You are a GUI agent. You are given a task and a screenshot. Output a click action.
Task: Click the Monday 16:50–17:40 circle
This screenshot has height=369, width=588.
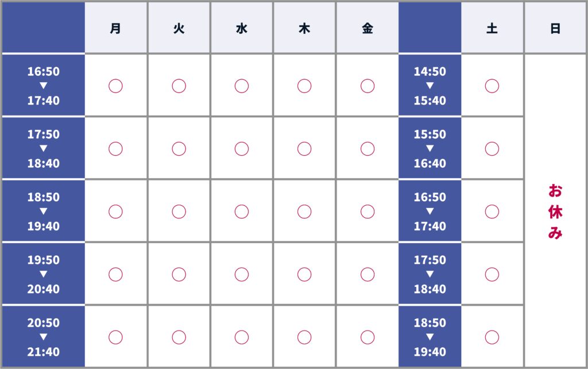(x=115, y=86)
